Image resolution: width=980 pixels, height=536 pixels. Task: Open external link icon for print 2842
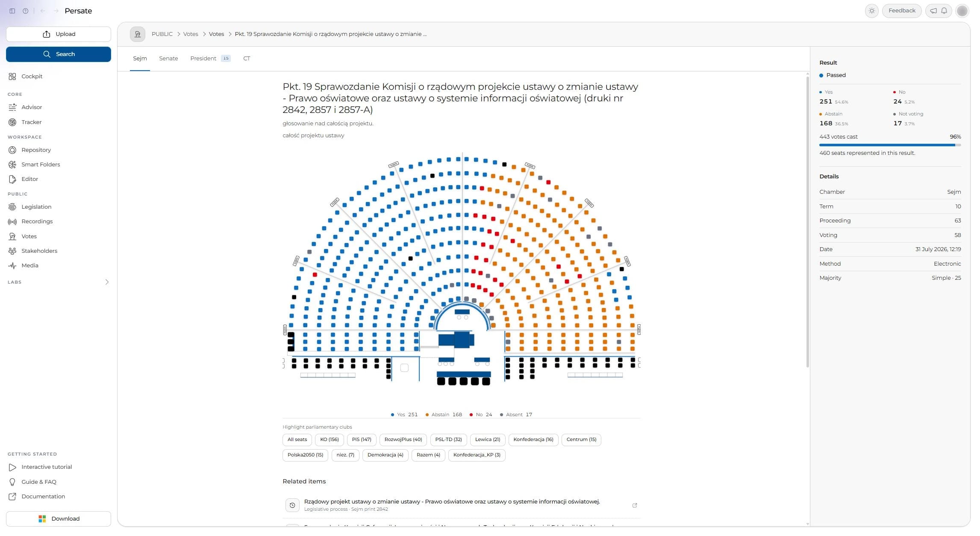[x=635, y=505]
